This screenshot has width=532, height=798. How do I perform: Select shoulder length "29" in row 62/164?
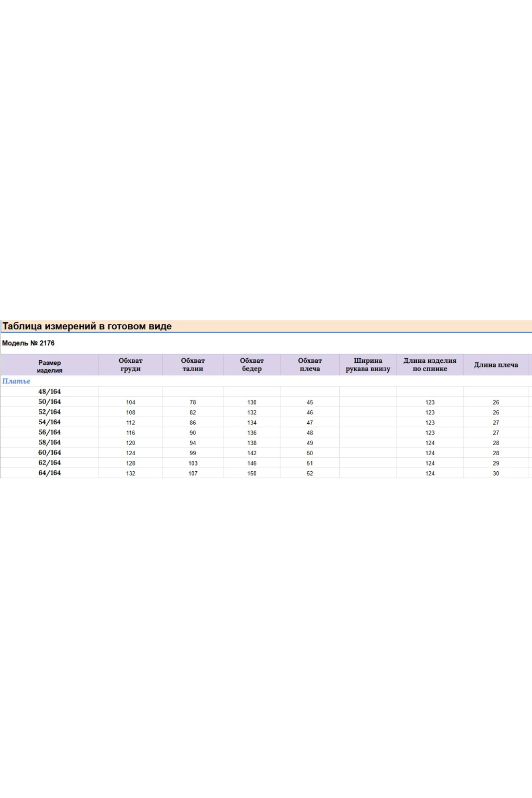496,464
